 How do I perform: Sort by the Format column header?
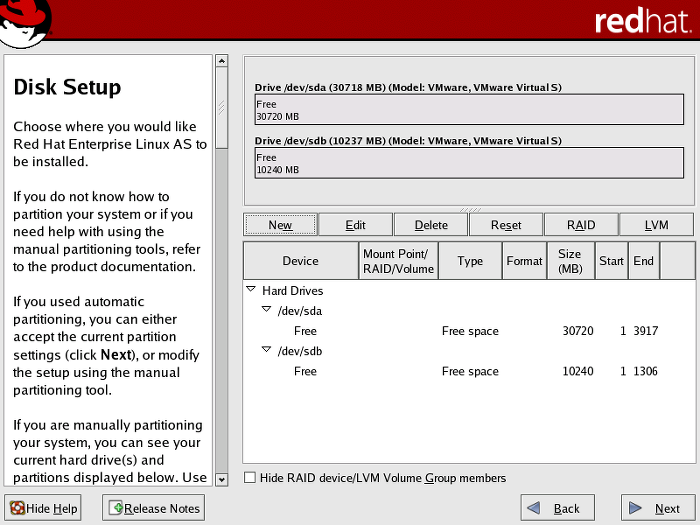click(x=525, y=261)
